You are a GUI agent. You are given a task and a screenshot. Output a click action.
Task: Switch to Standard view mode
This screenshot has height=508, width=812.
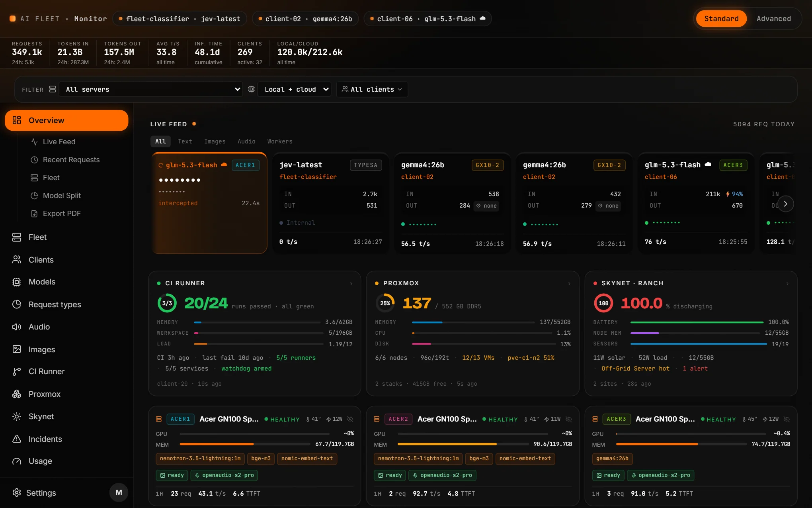pos(721,19)
